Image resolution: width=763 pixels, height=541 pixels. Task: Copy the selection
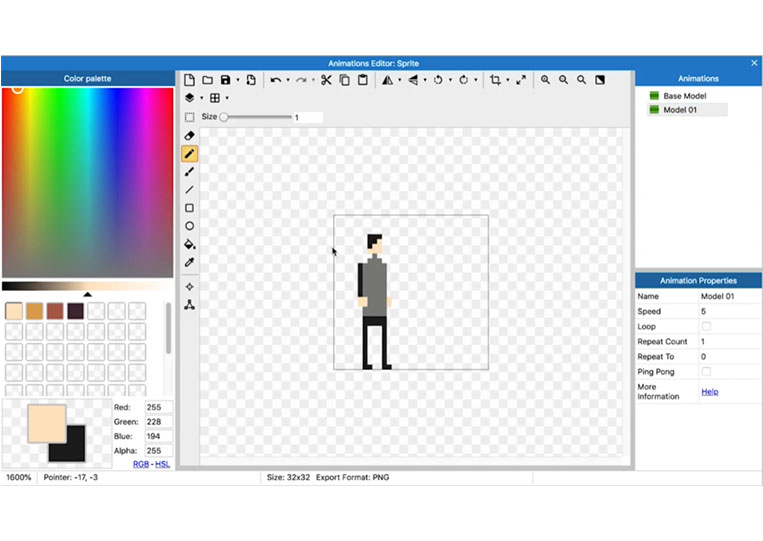click(345, 80)
